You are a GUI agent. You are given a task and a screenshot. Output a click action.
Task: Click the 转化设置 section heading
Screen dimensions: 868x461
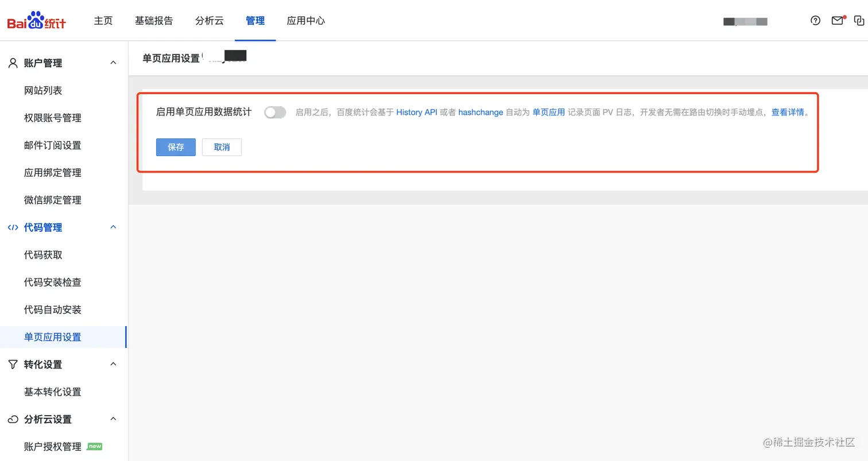point(43,364)
